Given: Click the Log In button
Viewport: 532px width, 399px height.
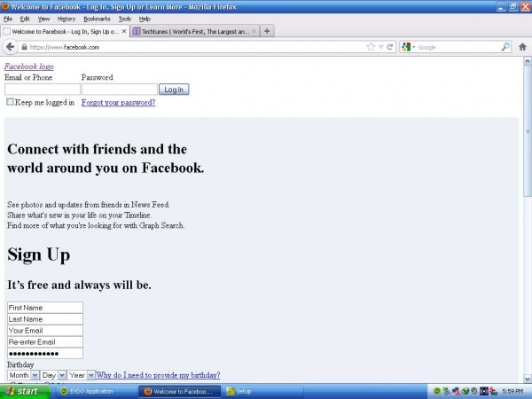Looking at the screenshot, I should pos(174,90).
